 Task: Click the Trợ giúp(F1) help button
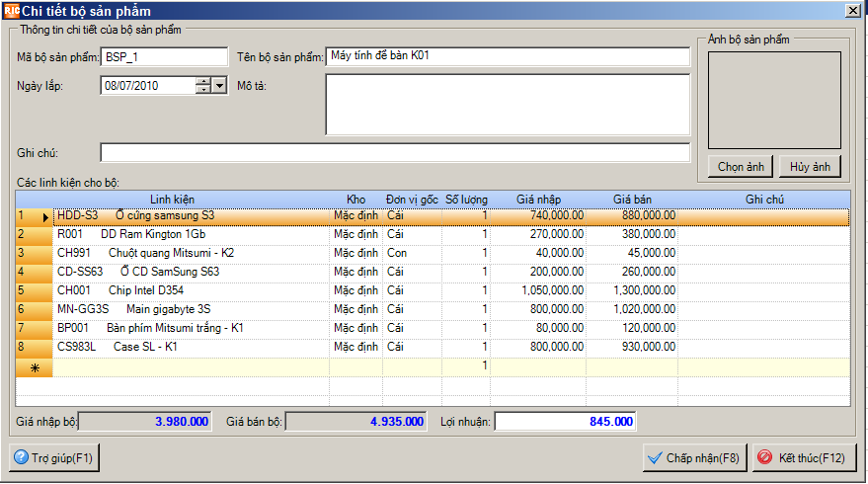54,458
